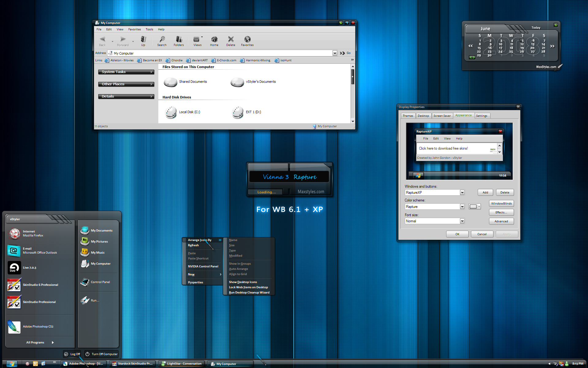Select EXT 1 (D:) drive icon
This screenshot has width=588, height=368.
click(238, 112)
